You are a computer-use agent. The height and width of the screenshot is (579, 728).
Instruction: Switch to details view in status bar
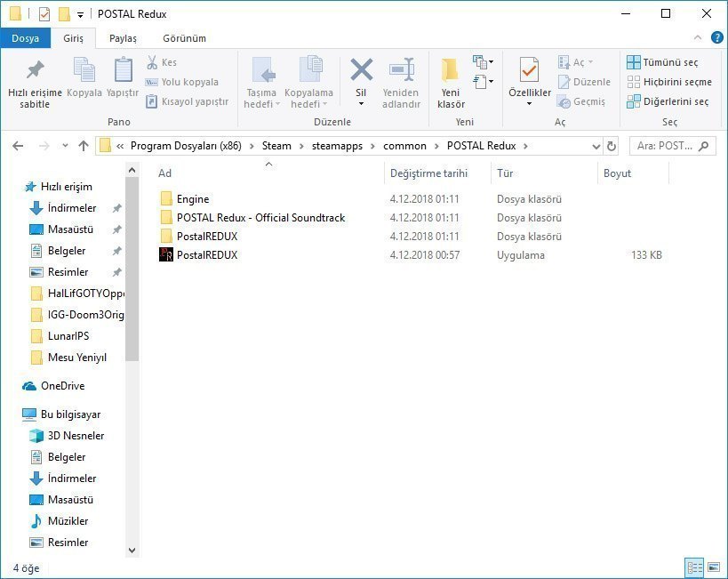[694, 567]
